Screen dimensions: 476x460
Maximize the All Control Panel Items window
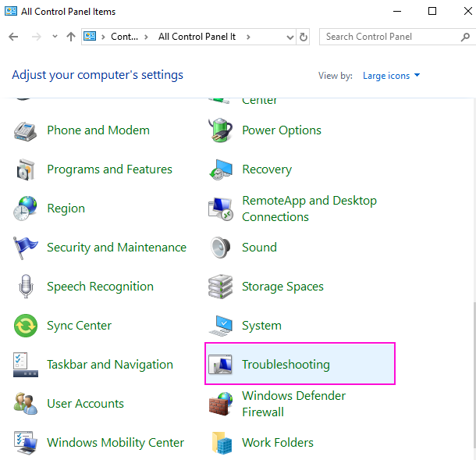point(432,11)
